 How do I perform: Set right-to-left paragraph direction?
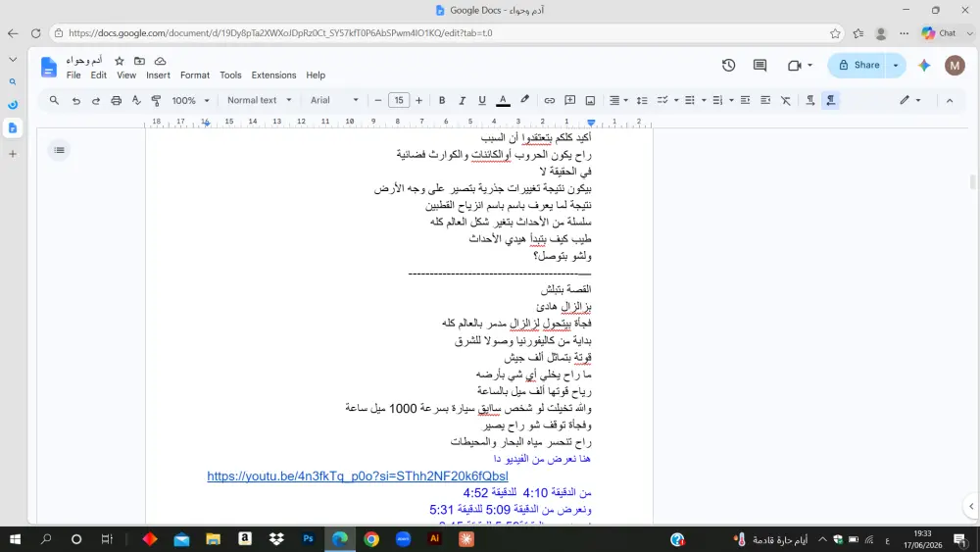click(831, 100)
